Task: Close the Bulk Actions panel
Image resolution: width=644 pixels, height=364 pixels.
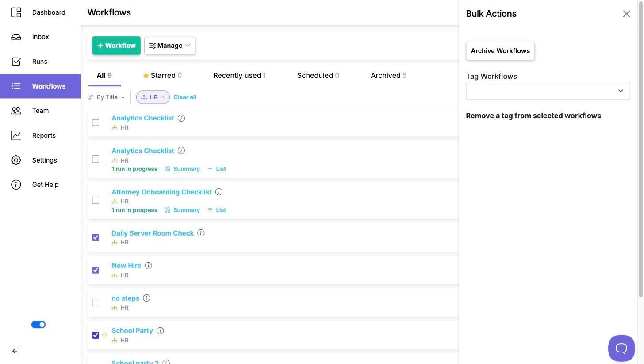Action: 626,14
